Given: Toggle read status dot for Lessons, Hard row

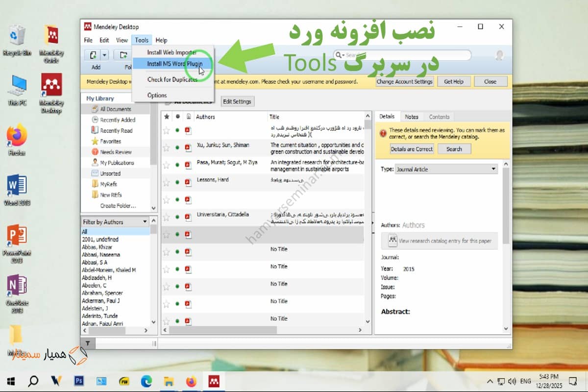Looking at the screenshot, I should click(x=177, y=182).
